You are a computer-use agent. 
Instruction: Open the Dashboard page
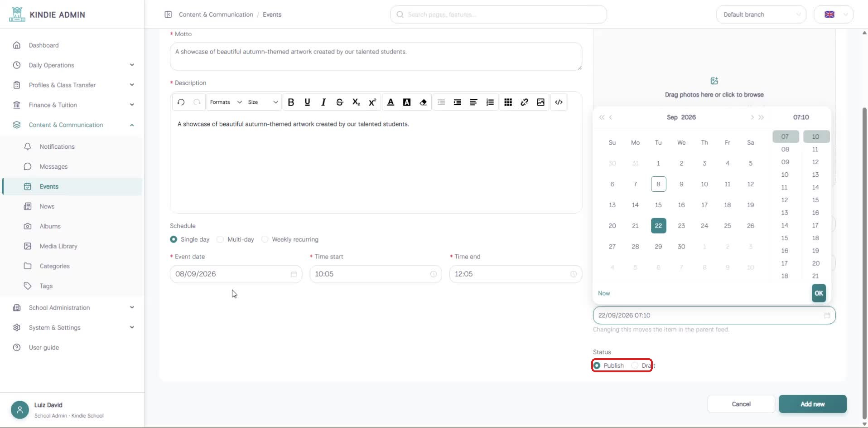pyautogui.click(x=44, y=45)
